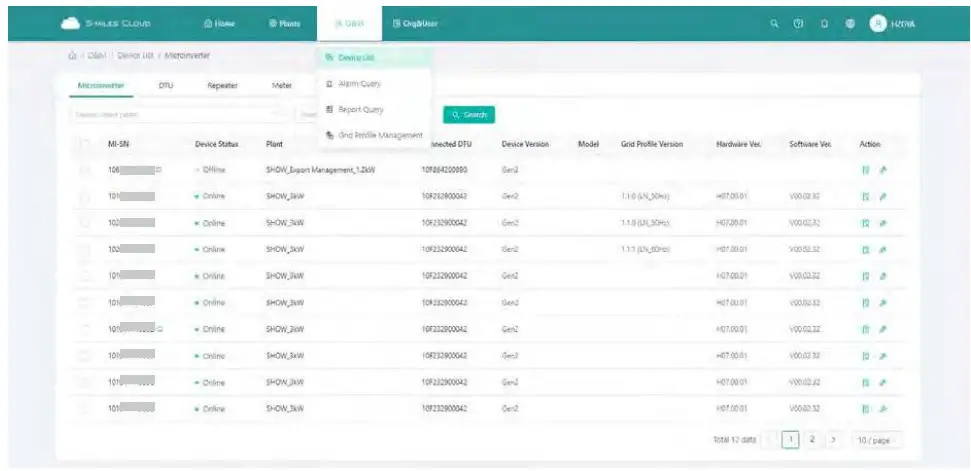Select Alarm Query from O&M menu
Image resolution: width=971 pixels, height=471 pixels.
pyautogui.click(x=373, y=84)
